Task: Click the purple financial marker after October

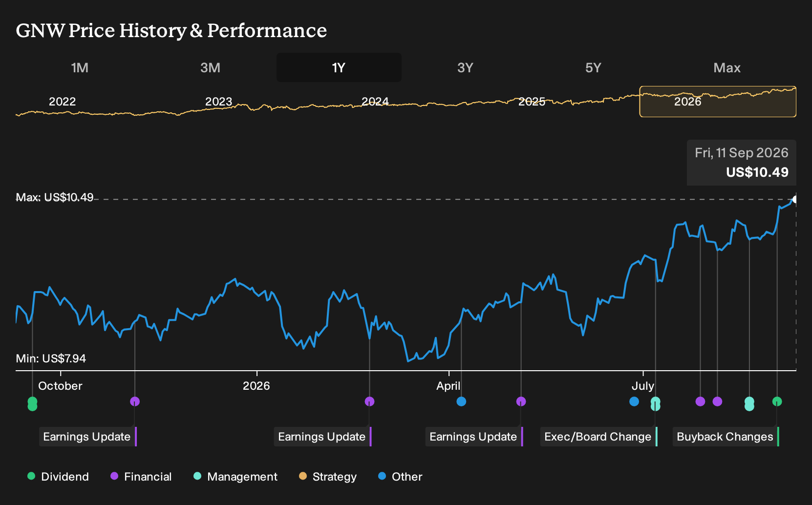Action: [x=135, y=401]
